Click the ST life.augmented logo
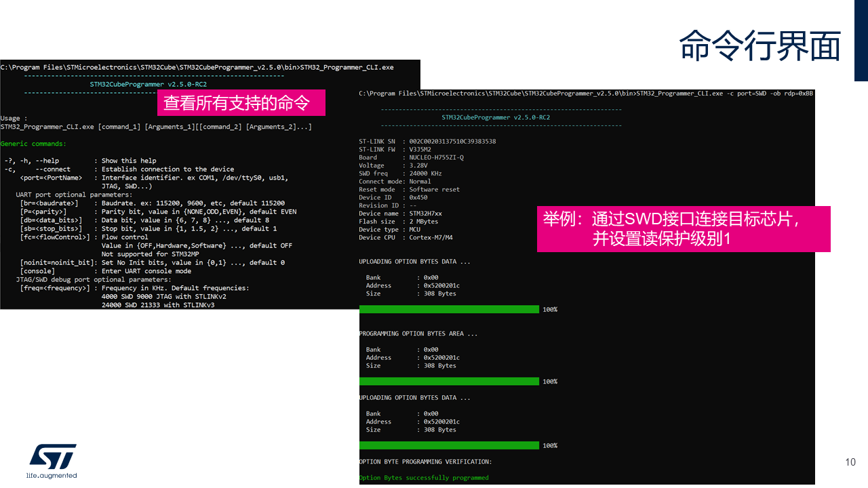The image size is (868, 488). coord(52,462)
